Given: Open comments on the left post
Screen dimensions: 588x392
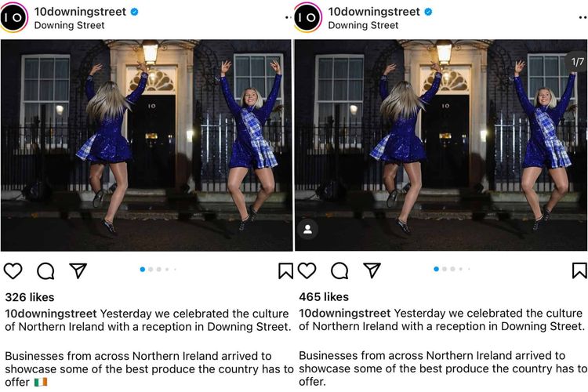Looking at the screenshot, I should pos(45,270).
